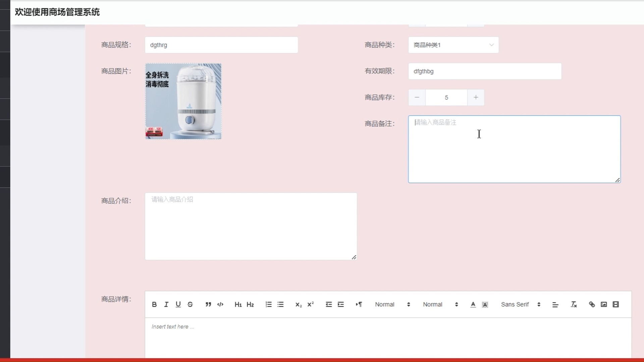This screenshot has height=362, width=644.
Task: Apply strikethrough formatting
Action: pyautogui.click(x=190, y=304)
